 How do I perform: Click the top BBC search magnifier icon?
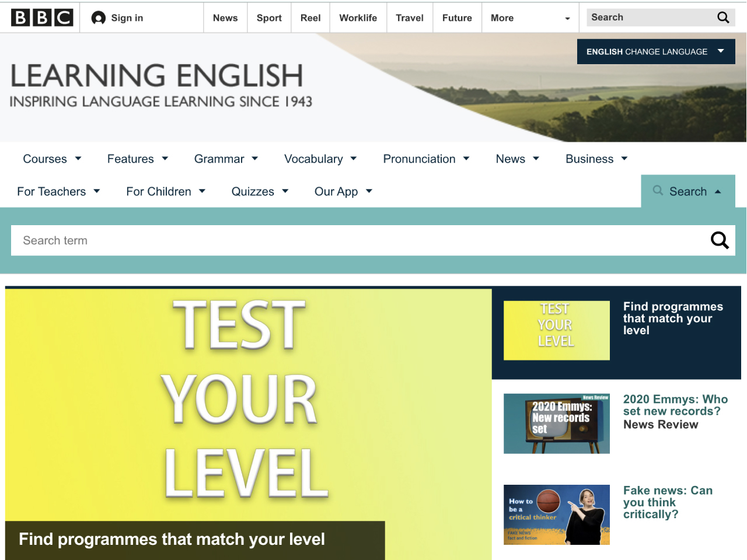(x=723, y=17)
